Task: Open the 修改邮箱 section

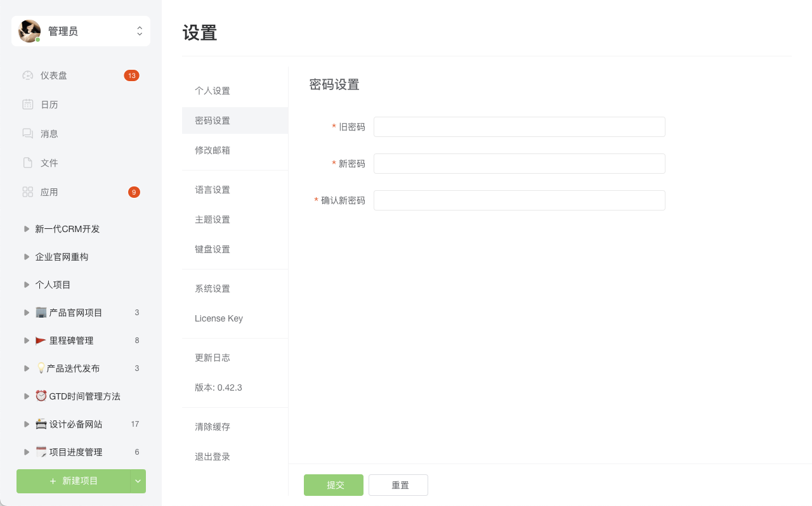Action: tap(235, 150)
